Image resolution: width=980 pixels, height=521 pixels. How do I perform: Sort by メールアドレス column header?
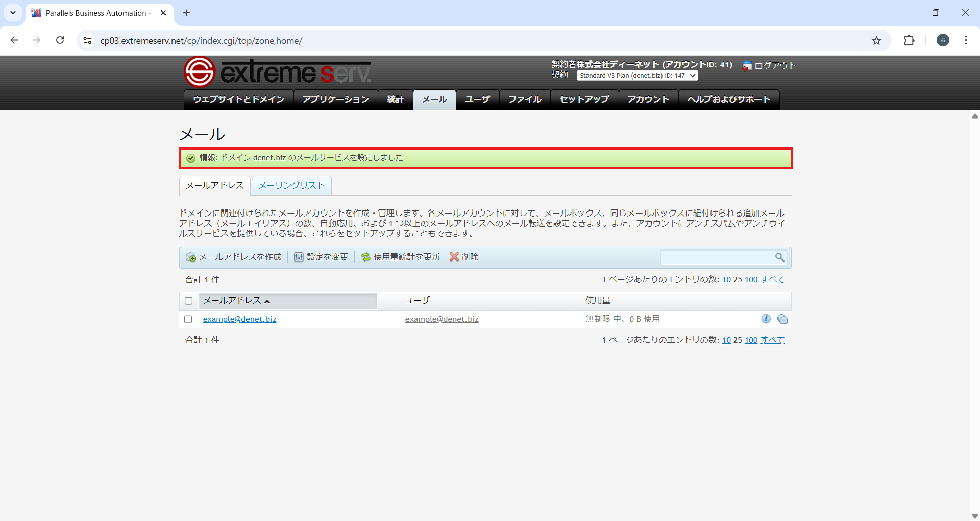pyautogui.click(x=288, y=301)
